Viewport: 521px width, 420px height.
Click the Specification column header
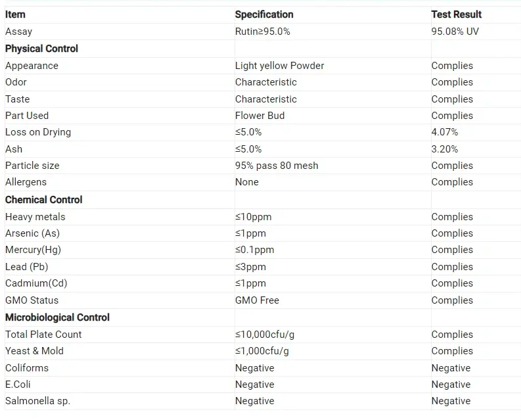coord(264,14)
